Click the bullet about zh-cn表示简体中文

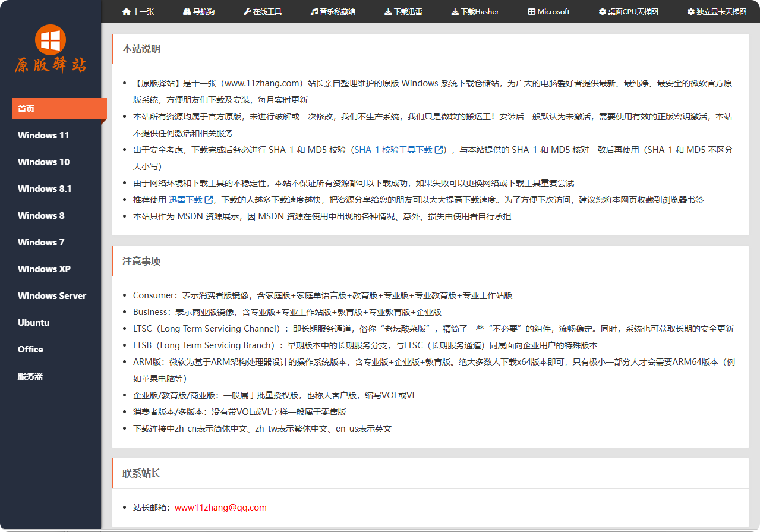262,429
